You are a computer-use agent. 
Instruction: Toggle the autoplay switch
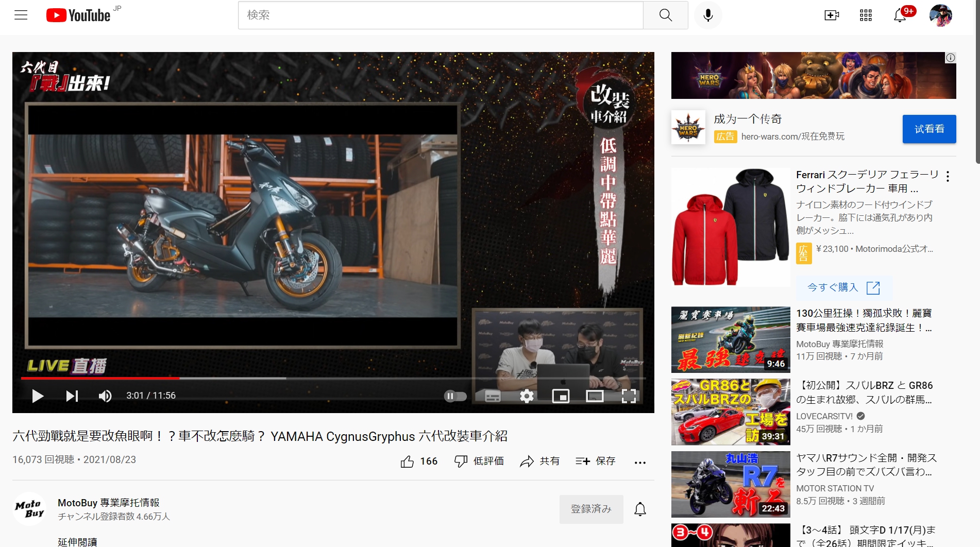coord(455,396)
